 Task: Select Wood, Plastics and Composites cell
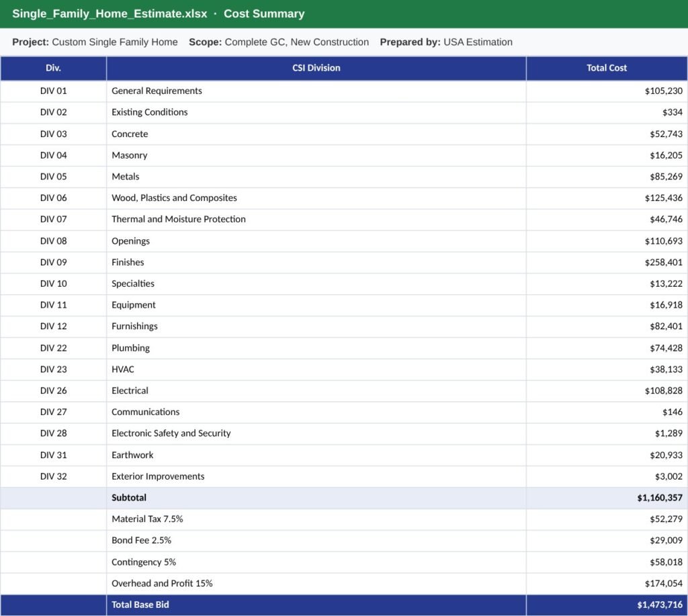(316, 198)
